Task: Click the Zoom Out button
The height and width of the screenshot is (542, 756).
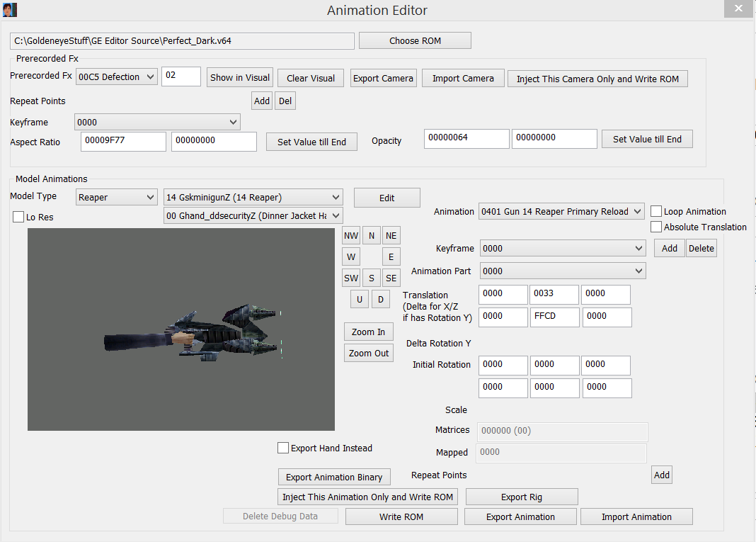Action: (x=369, y=353)
